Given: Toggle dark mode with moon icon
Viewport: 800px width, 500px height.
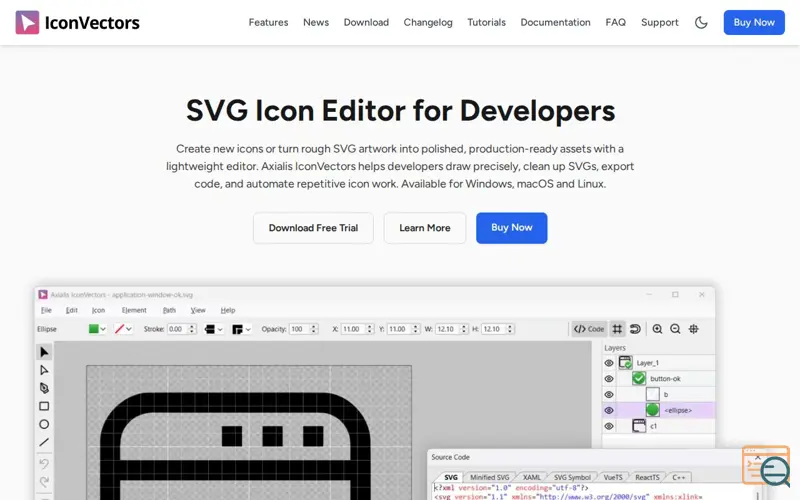Looking at the screenshot, I should click(701, 22).
